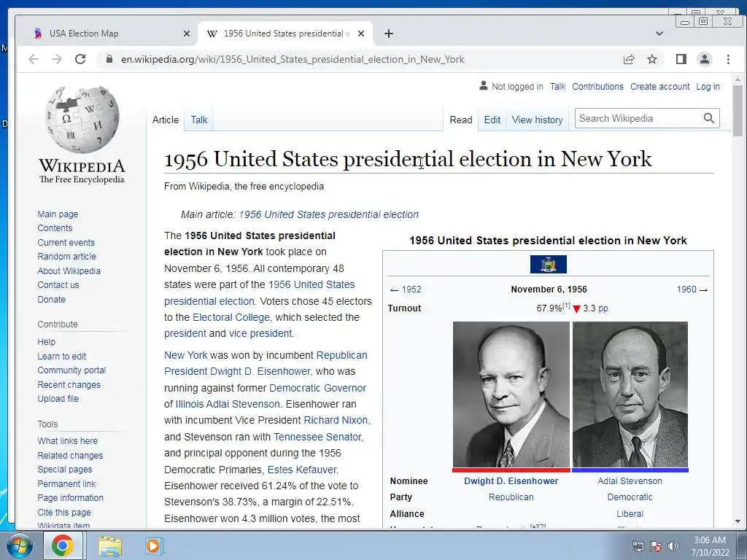Click the Action Center flag tray icon
747x560 pixels.
pos(656,546)
